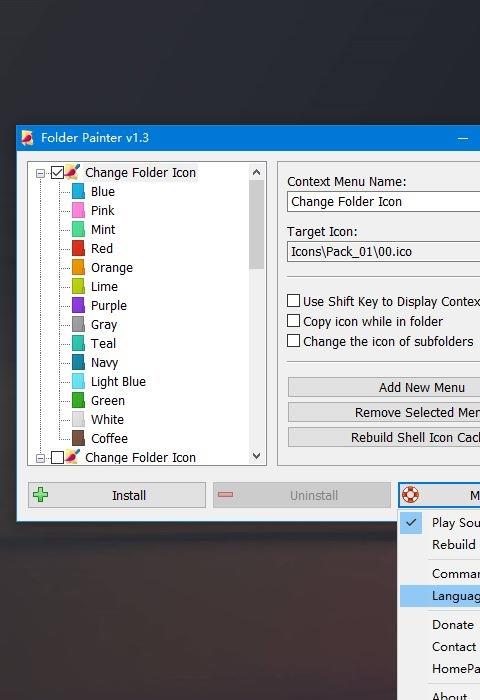Select the Red tree item label
The image size is (480, 700).
(x=102, y=248)
